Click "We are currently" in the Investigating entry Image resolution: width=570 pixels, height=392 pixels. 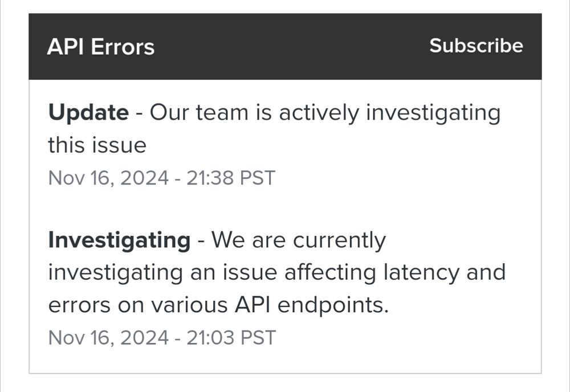pyautogui.click(x=299, y=240)
